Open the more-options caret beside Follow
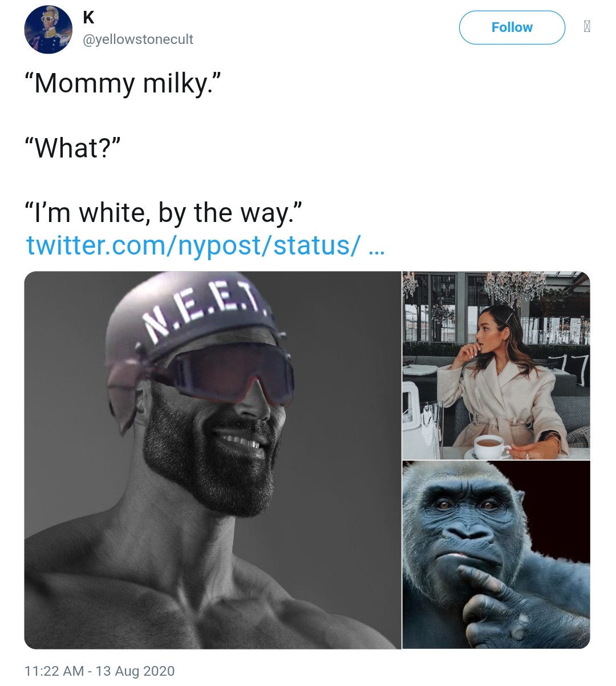Viewport: 616px width, 686px height. point(587,27)
